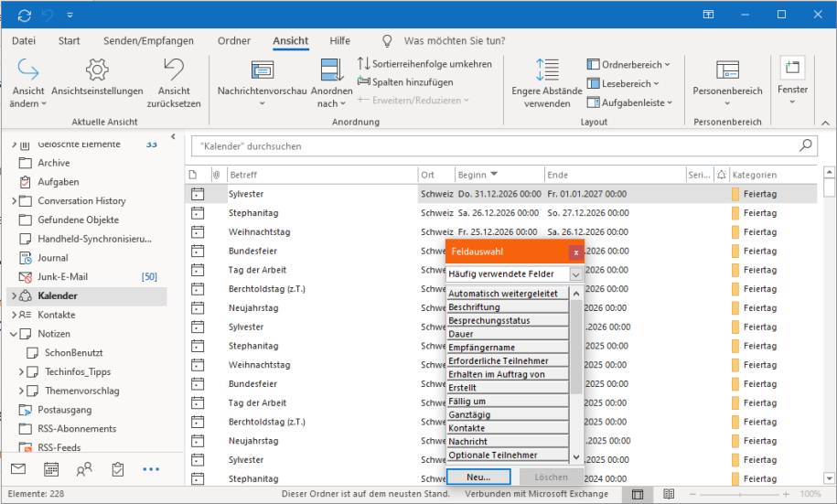Click the three-dots more navigation options
This screenshot has width=837, height=504.
[x=151, y=469]
